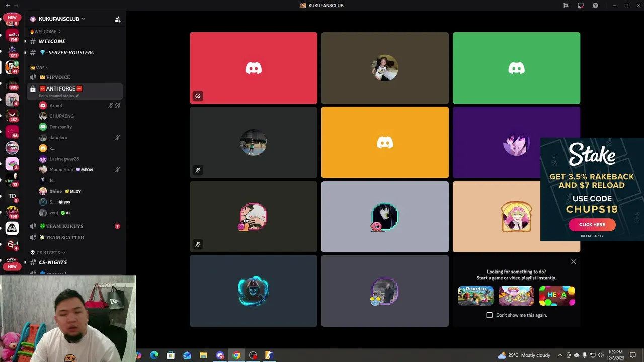Click server icon with 768 badge
This screenshot has width=644, height=362.
pos(12,35)
